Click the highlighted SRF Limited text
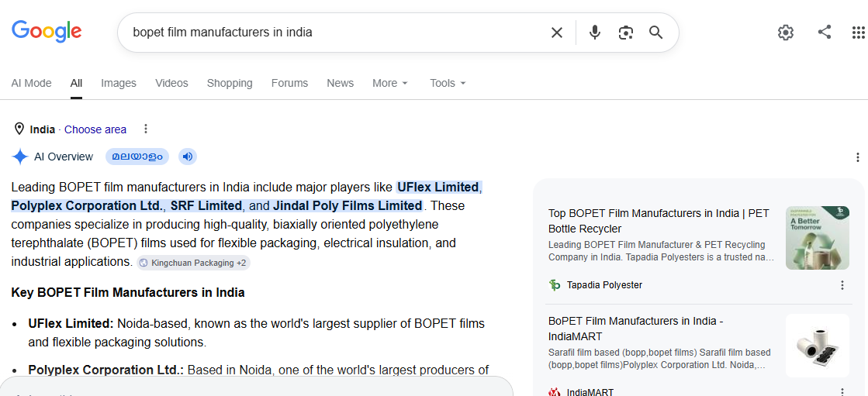868x396 pixels. pos(206,205)
